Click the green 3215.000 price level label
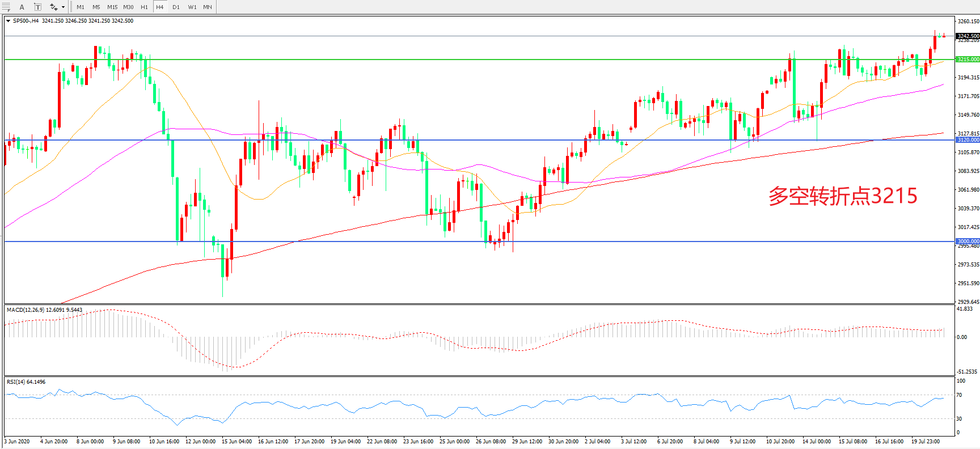The height and width of the screenshot is (449, 980). coord(968,60)
